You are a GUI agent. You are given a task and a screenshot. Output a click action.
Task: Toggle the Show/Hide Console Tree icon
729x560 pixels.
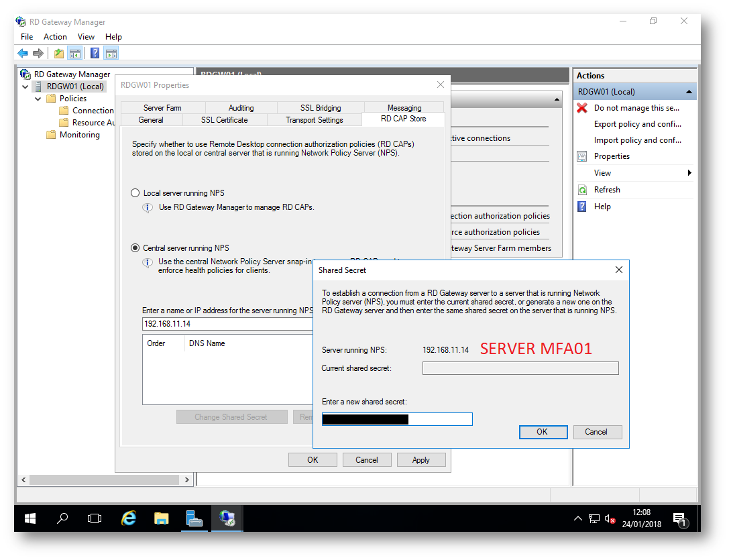pyautogui.click(x=75, y=53)
